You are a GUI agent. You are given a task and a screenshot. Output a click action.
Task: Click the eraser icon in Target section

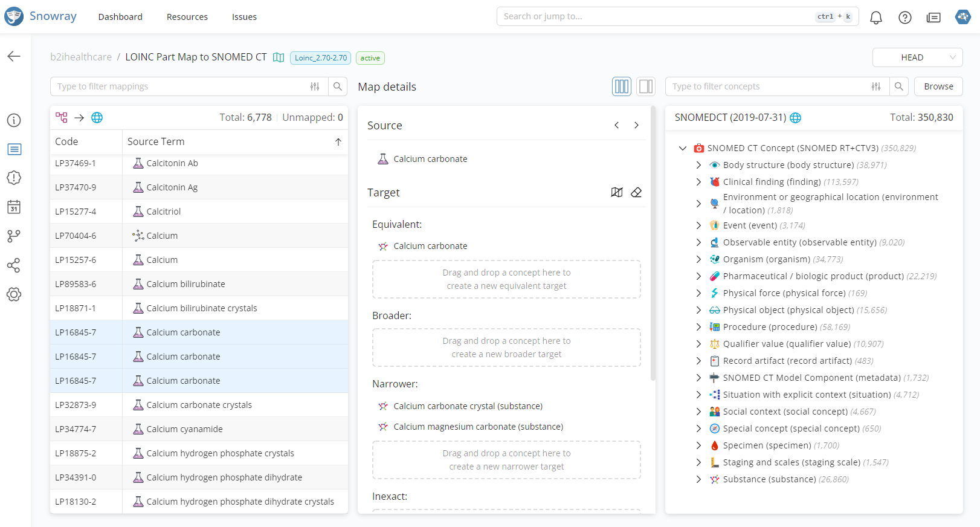pyautogui.click(x=636, y=192)
